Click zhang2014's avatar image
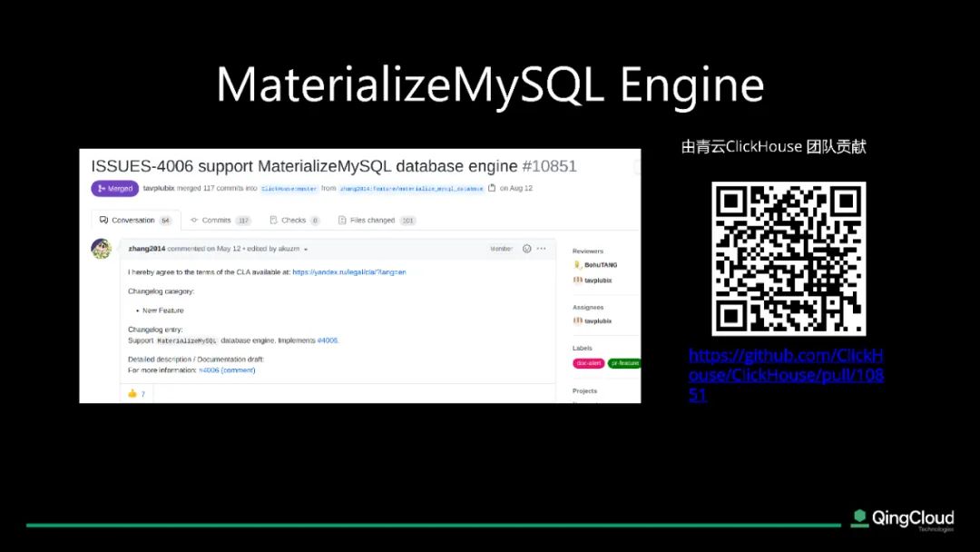980x552 pixels. tap(102, 248)
